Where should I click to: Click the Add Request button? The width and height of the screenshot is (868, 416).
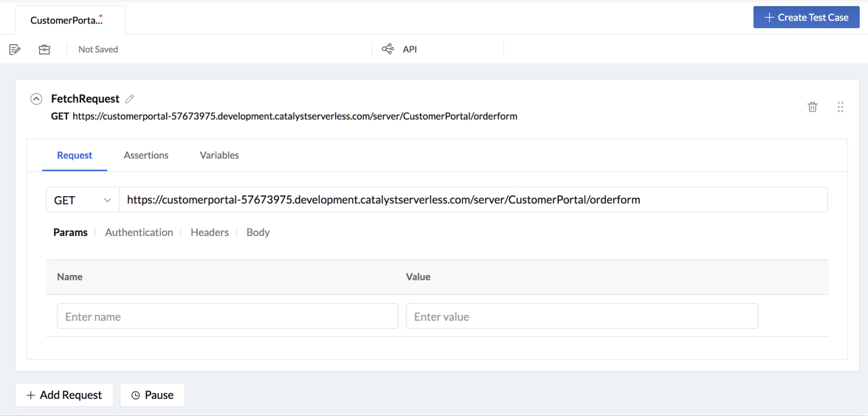(x=64, y=395)
